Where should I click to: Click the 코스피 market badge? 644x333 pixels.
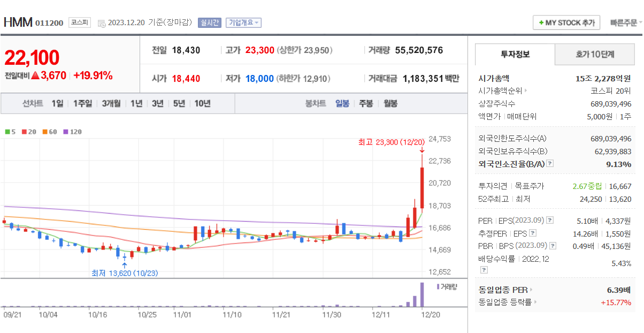(x=80, y=22)
